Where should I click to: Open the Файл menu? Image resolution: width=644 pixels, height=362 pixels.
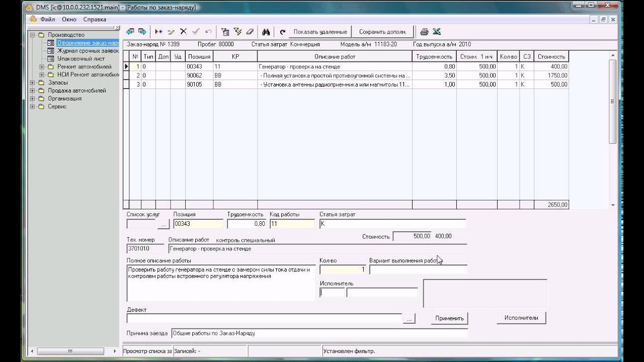pos(48,20)
